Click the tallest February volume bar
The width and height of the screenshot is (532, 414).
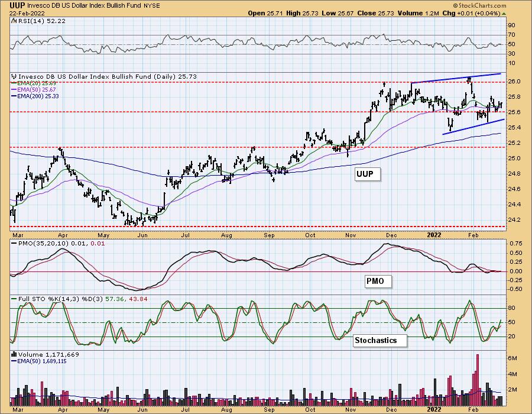[478, 380]
